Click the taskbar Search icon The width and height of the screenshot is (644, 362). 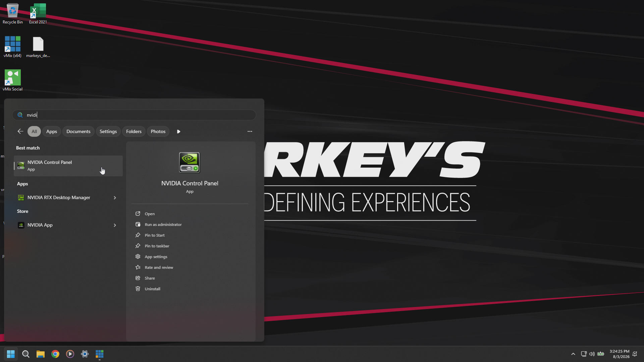click(25, 354)
